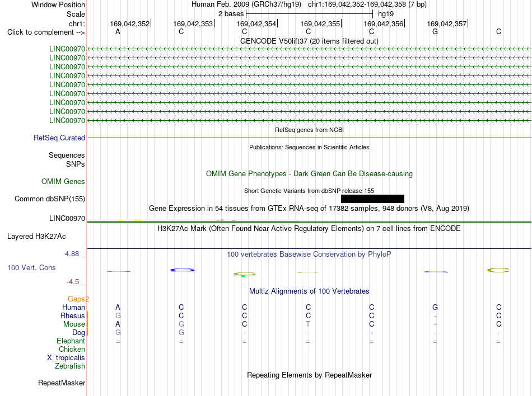The image size is (532, 396).
Task: Click position label 169,042,354 on ruler
Action: (x=256, y=23)
